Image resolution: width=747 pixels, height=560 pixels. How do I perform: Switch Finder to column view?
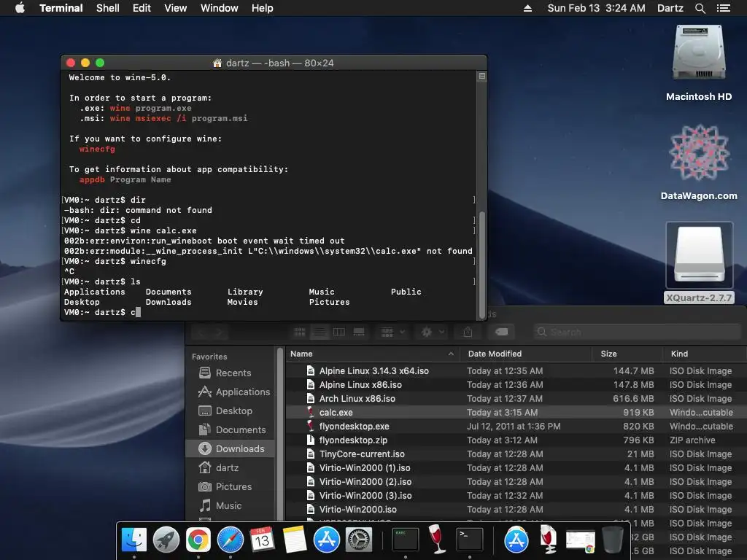338,332
